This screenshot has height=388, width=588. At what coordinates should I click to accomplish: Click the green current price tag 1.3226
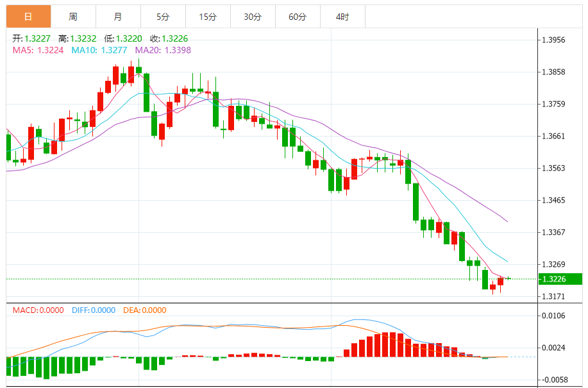560,279
